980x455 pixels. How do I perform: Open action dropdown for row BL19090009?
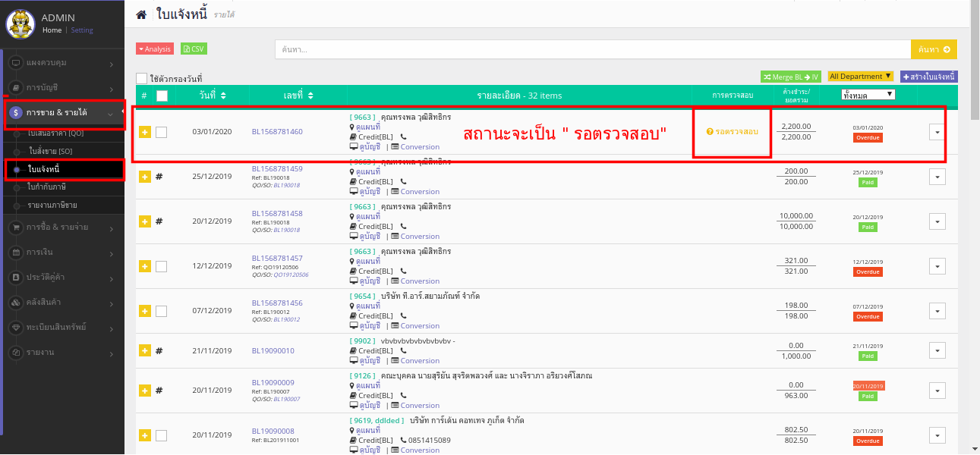click(x=937, y=391)
